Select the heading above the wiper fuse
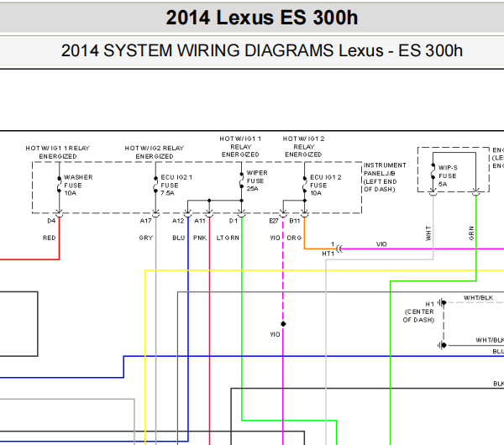 coord(240,146)
